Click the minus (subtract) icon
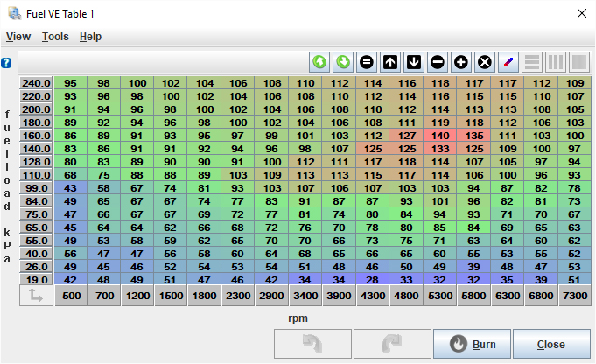 click(438, 62)
